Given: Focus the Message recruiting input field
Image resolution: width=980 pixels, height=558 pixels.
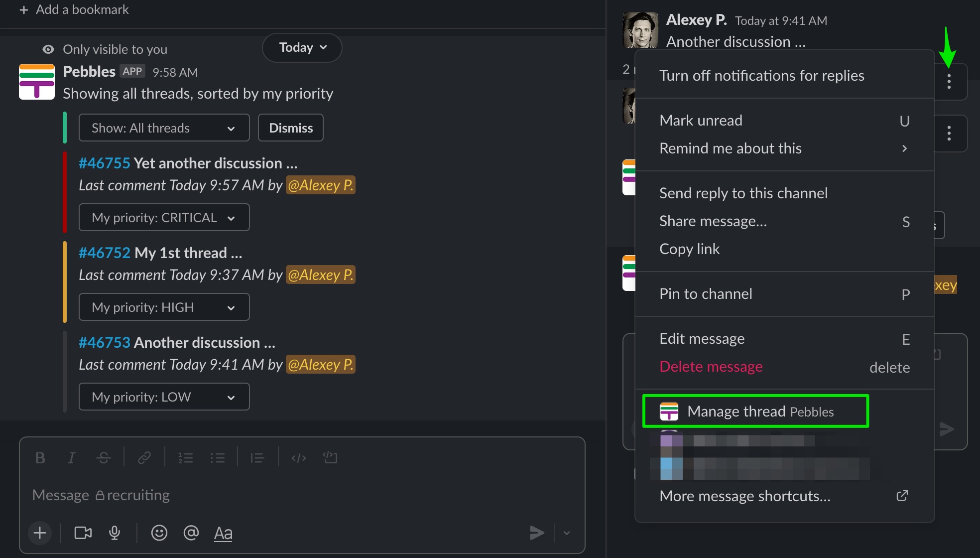Looking at the screenshot, I should 302,495.
